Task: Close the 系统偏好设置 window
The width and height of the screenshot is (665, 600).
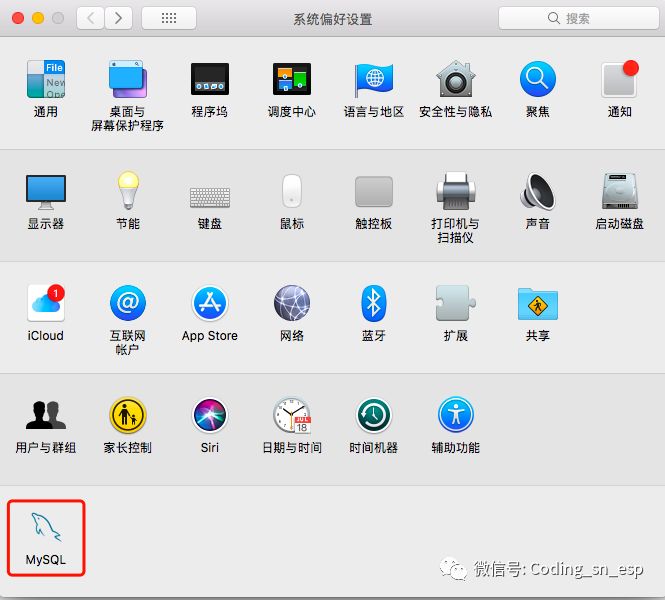Action: click(18, 18)
